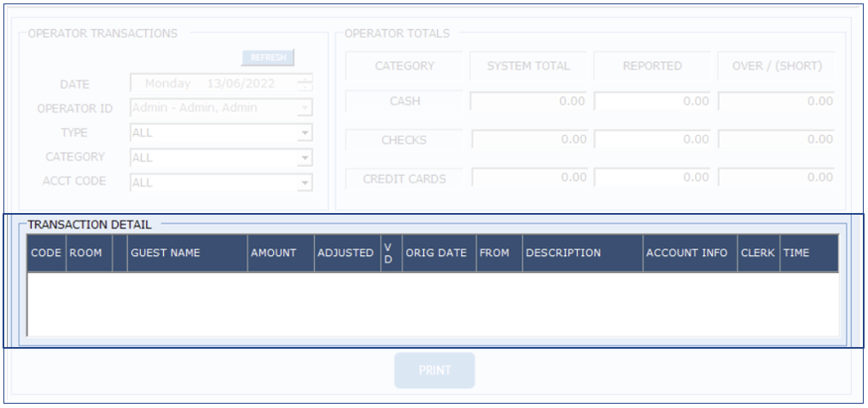
Task: Click the CREDIT CARDS reported amount field
Action: 653,178
